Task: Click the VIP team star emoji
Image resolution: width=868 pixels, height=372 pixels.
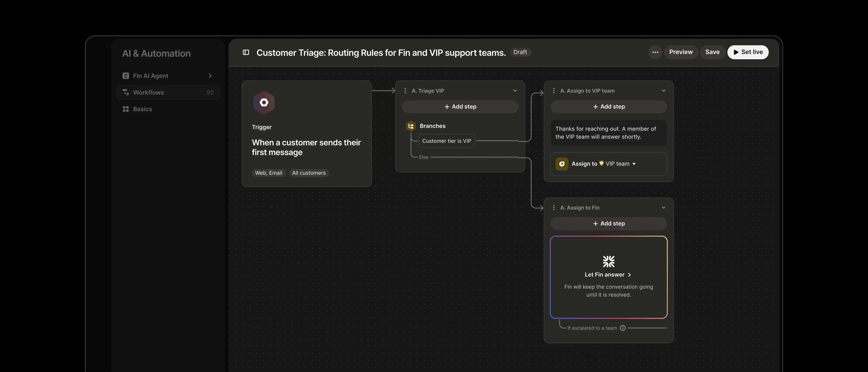Action: pyautogui.click(x=601, y=163)
